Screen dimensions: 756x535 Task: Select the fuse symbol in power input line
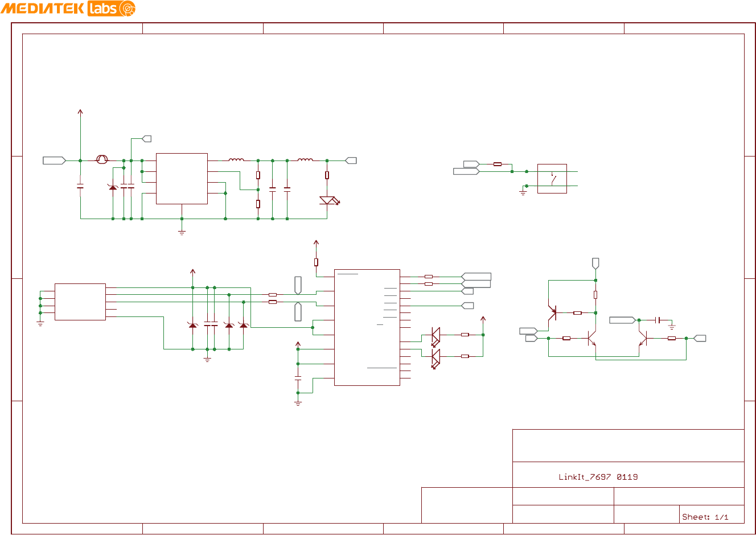(x=102, y=160)
